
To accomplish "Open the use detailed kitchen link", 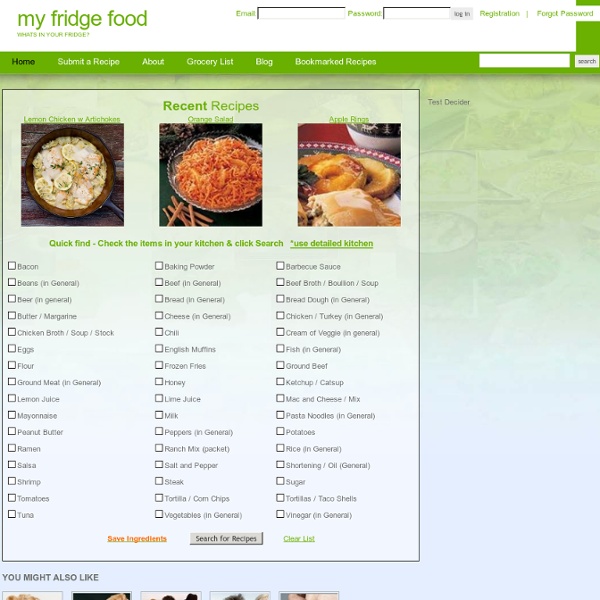I will [331, 243].
